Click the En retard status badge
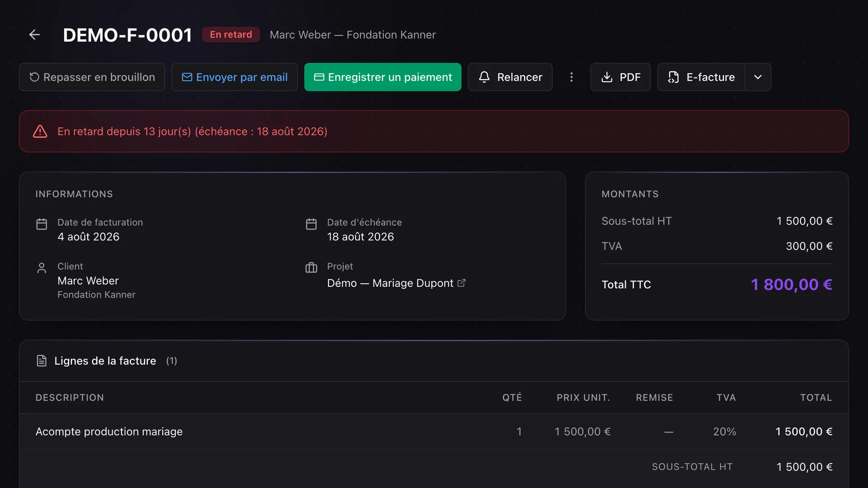 [231, 35]
